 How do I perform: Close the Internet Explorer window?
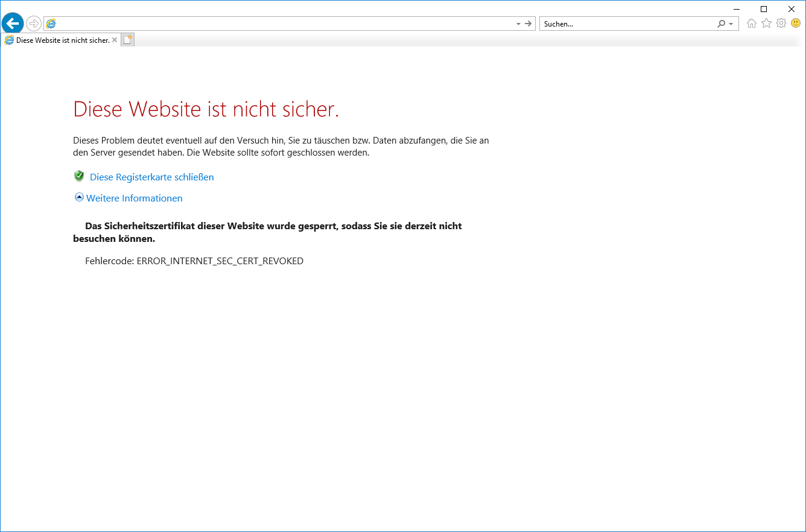792,8
